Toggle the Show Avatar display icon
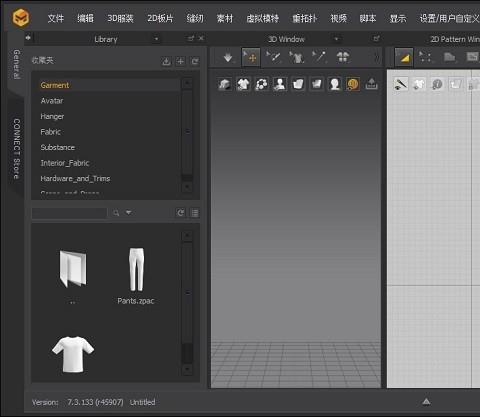 tap(280, 84)
